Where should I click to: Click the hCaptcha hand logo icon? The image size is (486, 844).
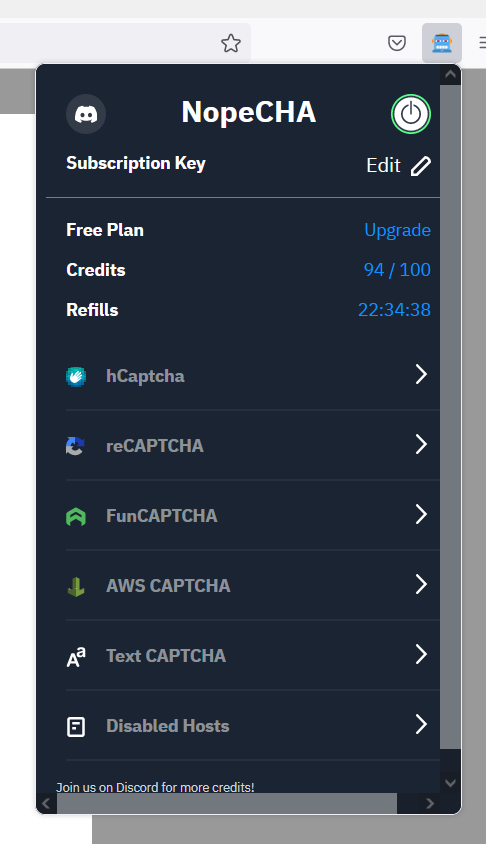[x=76, y=376]
